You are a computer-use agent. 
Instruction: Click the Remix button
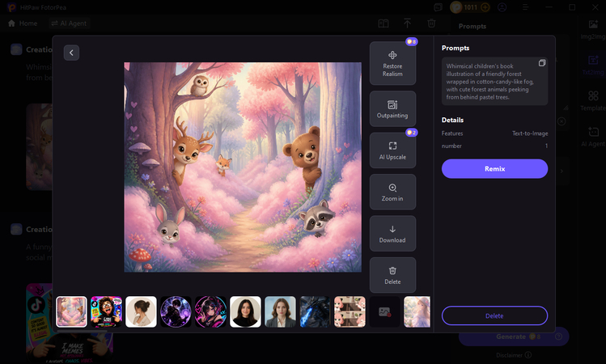[x=494, y=169]
